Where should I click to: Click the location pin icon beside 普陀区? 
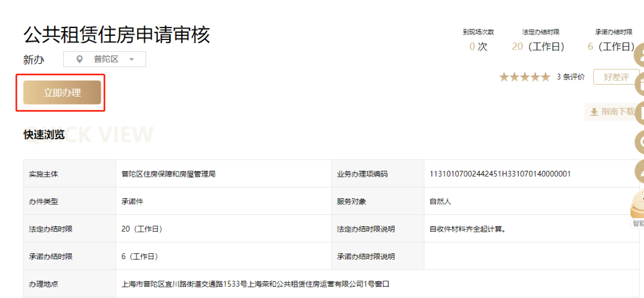80,59
